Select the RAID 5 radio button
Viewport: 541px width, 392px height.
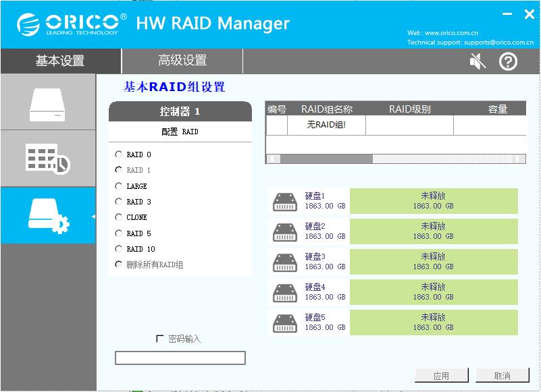(x=119, y=233)
